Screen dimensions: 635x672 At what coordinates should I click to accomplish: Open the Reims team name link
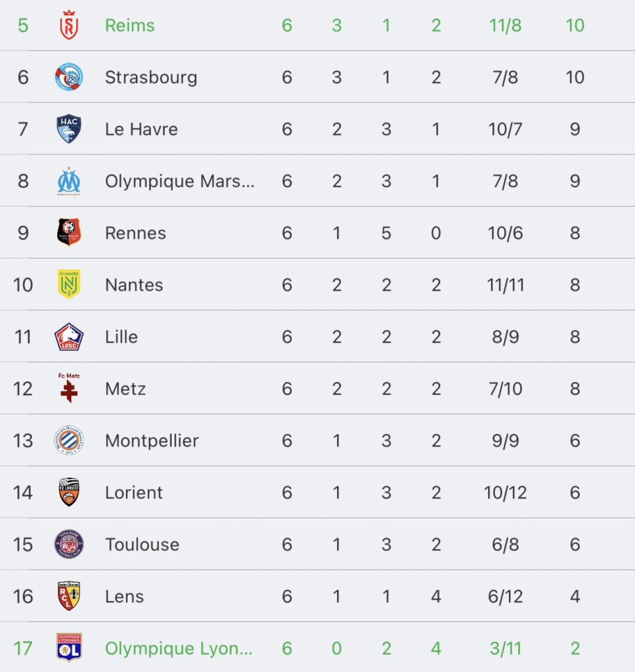pyautogui.click(x=130, y=26)
